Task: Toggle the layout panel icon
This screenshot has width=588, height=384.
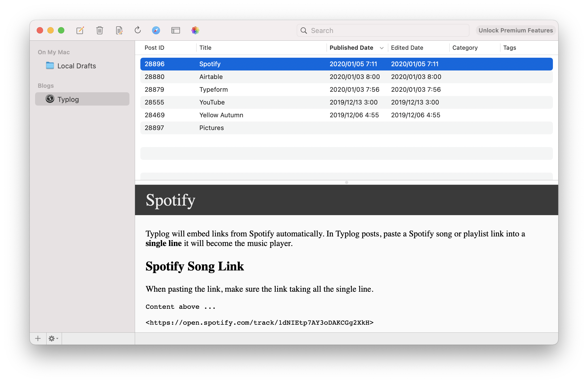Action: [176, 30]
